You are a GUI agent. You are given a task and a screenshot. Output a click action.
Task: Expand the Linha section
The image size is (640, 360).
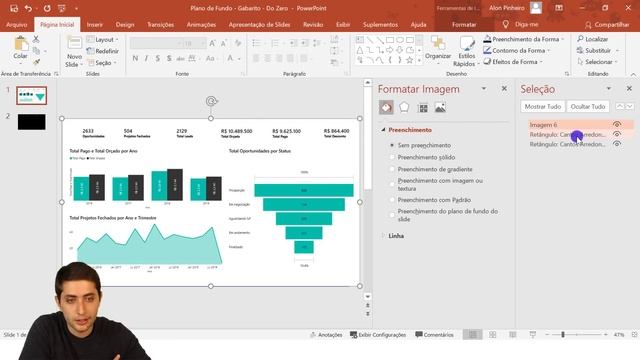pos(383,236)
